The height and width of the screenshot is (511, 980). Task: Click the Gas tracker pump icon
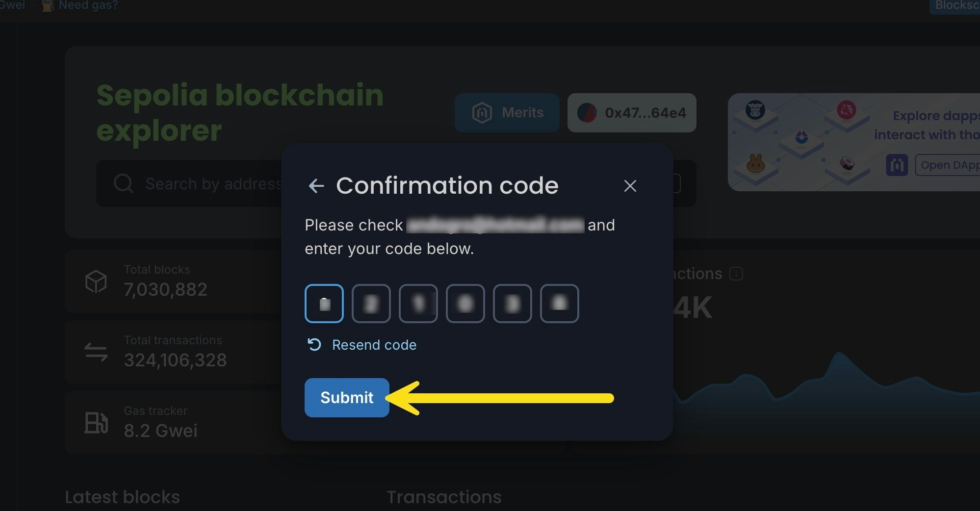(96, 422)
